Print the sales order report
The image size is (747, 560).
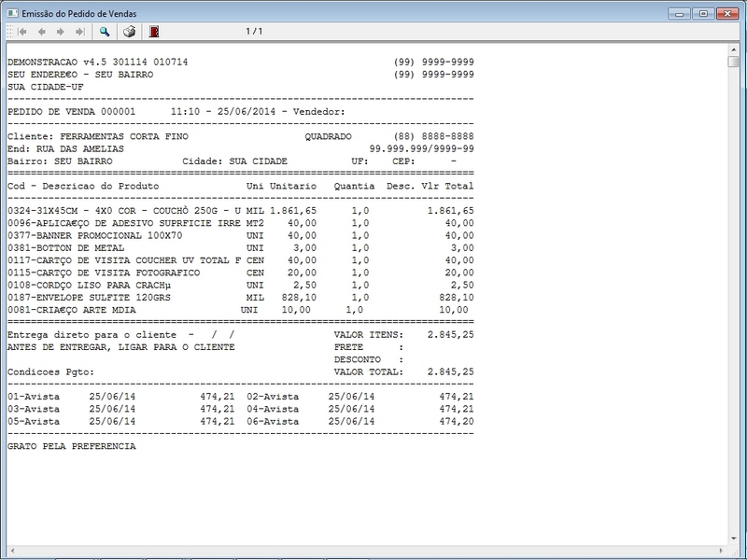(129, 32)
